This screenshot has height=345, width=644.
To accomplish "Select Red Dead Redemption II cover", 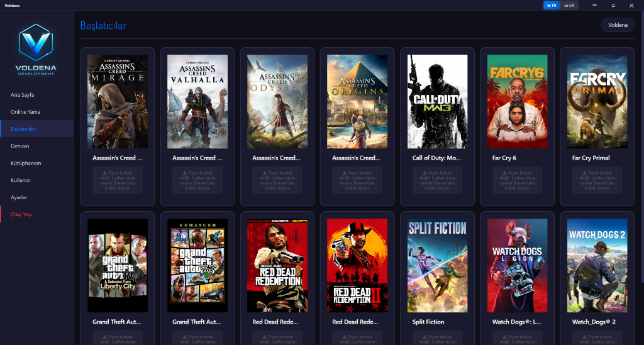I will coord(357,265).
